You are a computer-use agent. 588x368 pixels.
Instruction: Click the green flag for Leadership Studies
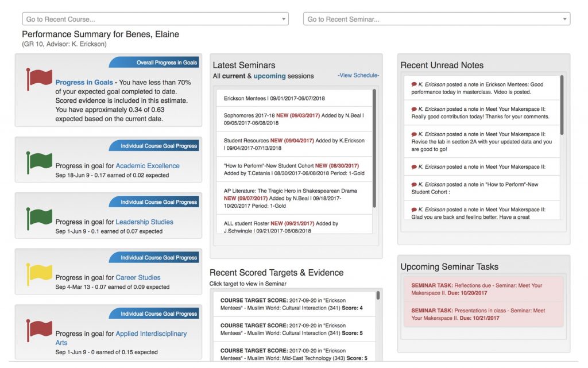[x=39, y=219]
